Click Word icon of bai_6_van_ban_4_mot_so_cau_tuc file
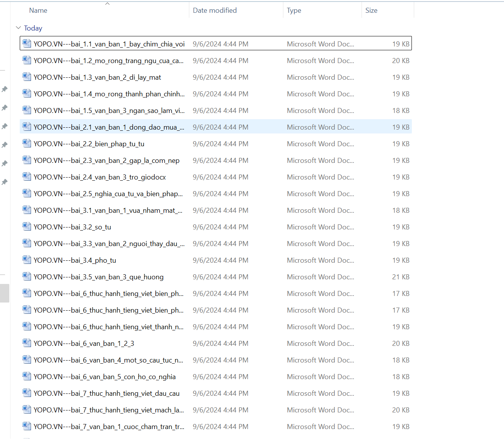This screenshot has height=448, width=504. tap(27, 359)
